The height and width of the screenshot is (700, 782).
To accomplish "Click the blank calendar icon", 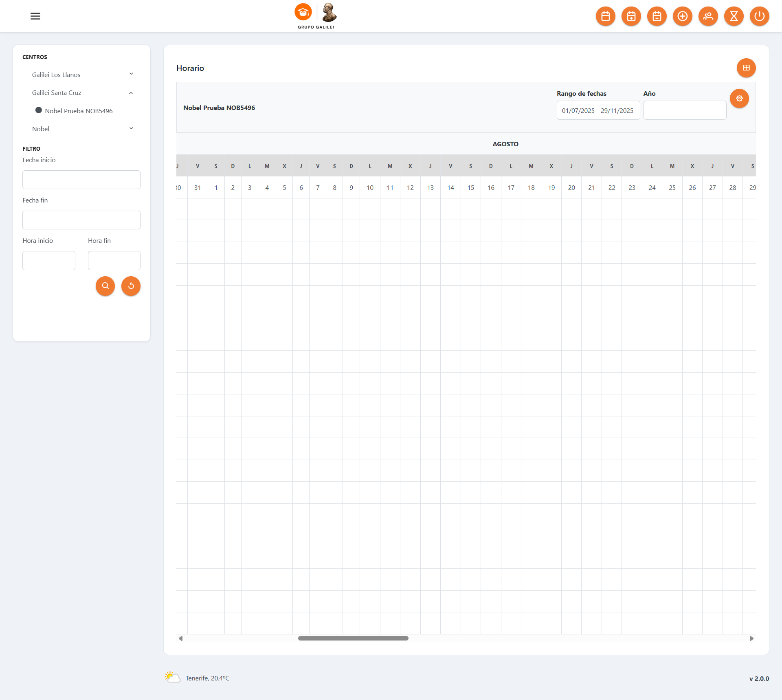I will pyautogui.click(x=606, y=16).
